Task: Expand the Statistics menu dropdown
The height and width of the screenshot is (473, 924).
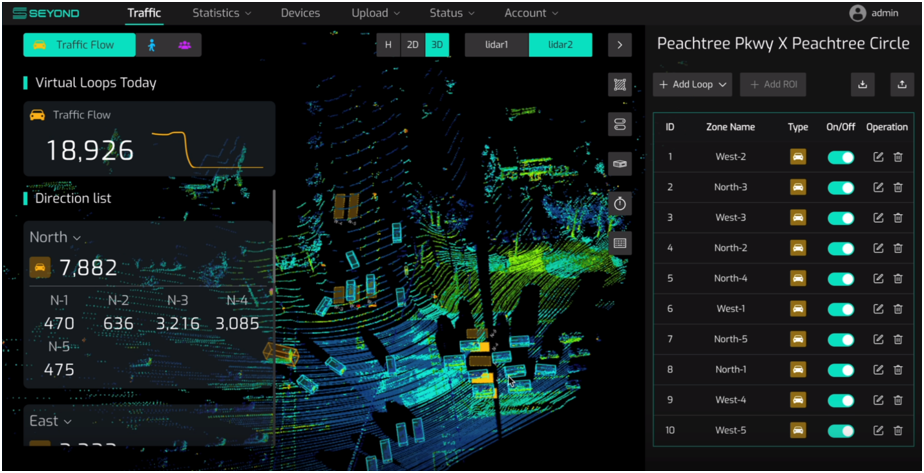Action: (x=221, y=13)
